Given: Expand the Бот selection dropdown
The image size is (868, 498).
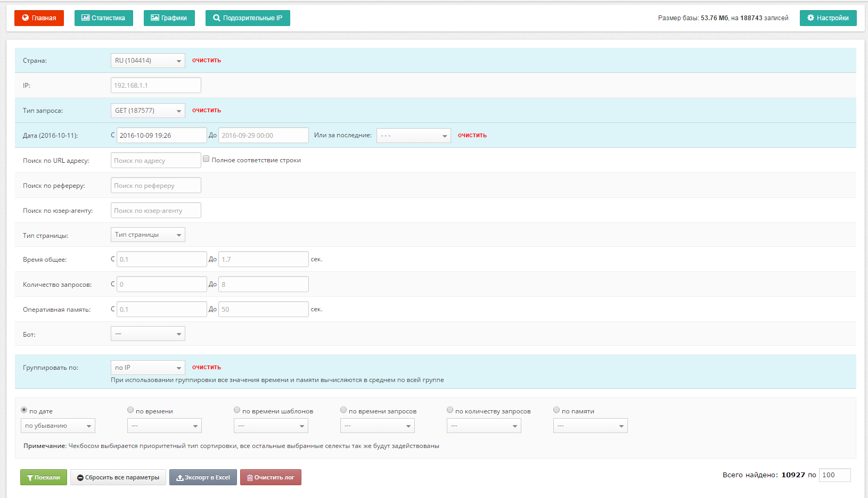Looking at the screenshot, I should [x=148, y=334].
